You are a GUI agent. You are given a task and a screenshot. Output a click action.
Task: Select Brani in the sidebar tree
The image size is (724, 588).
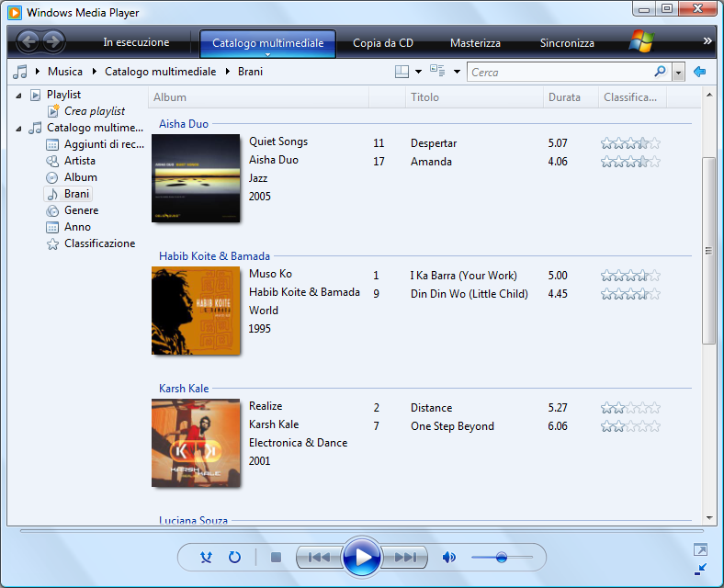click(68, 194)
